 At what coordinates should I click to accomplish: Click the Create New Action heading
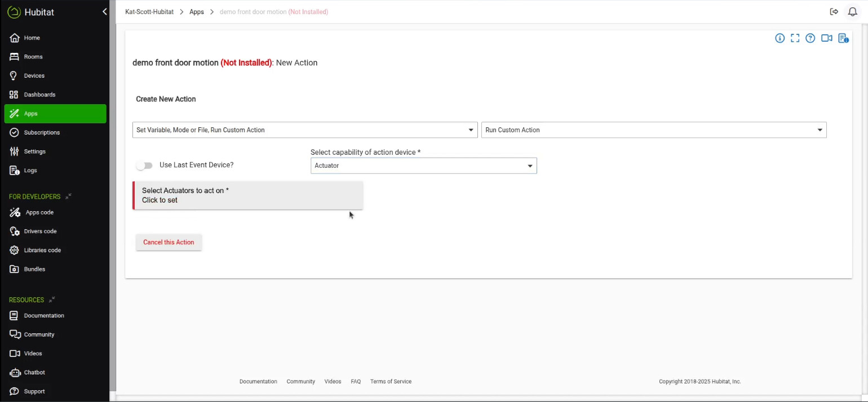(166, 99)
